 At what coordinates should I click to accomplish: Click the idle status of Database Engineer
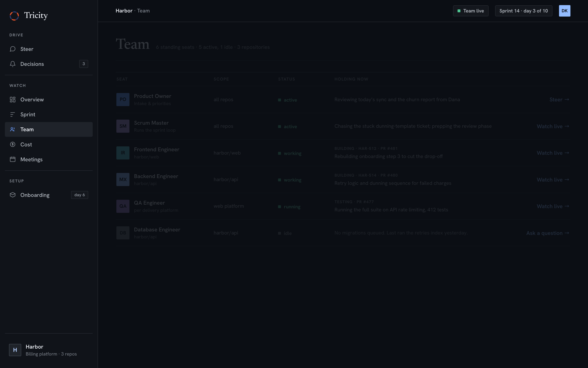[x=285, y=233]
